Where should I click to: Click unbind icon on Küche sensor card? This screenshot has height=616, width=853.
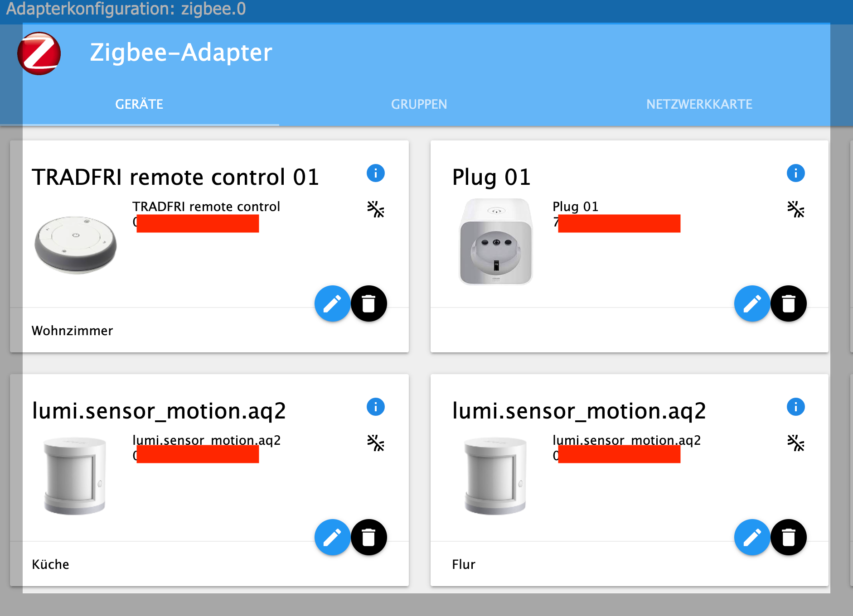point(375,443)
